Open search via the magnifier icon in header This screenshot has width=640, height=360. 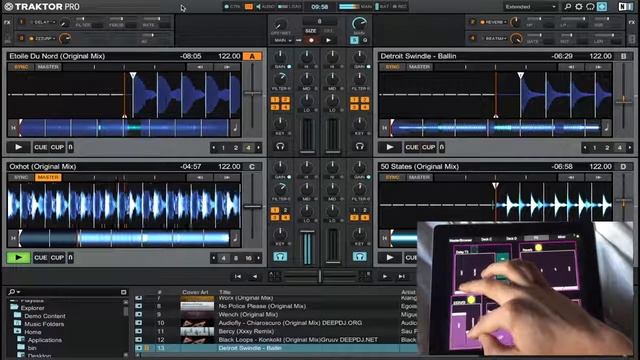[568, 7]
